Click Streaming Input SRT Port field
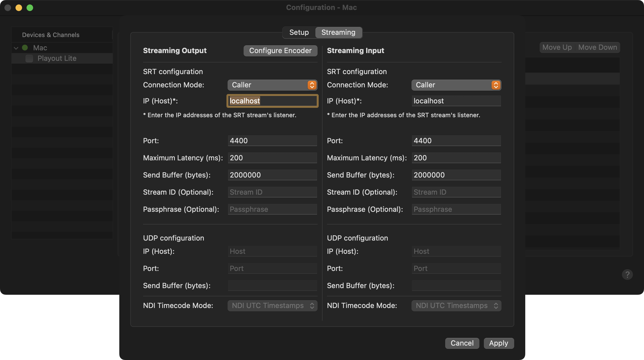 click(456, 141)
